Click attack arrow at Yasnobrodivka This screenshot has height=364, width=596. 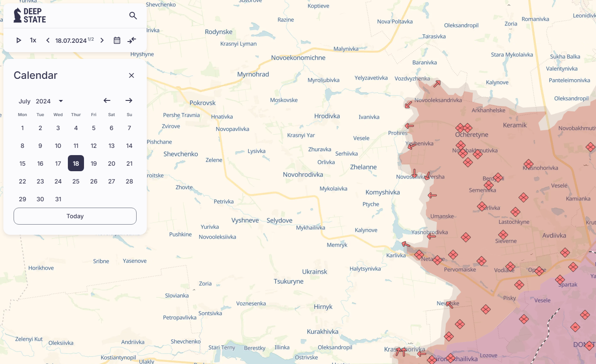pos(431,236)
